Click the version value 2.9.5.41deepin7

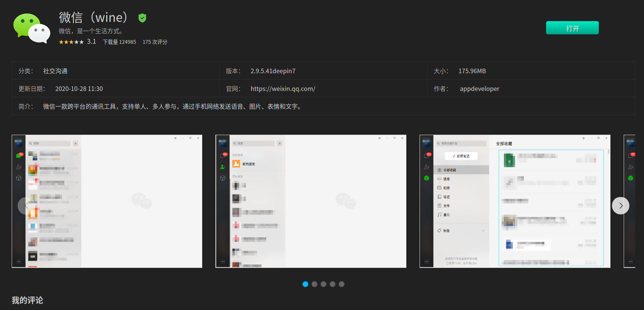click(x=273, y=71)
